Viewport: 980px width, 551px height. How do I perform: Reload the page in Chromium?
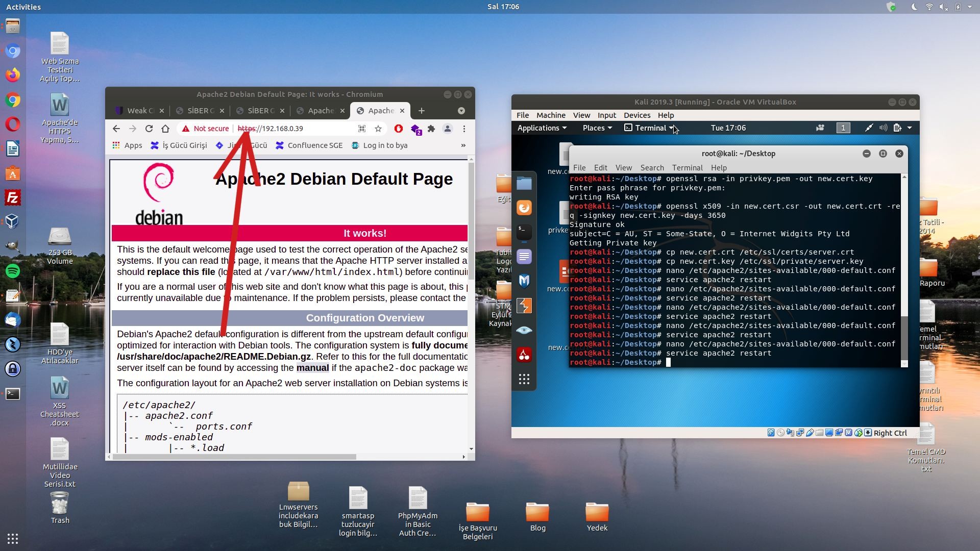pyautogui.click(x=149, y=129)
